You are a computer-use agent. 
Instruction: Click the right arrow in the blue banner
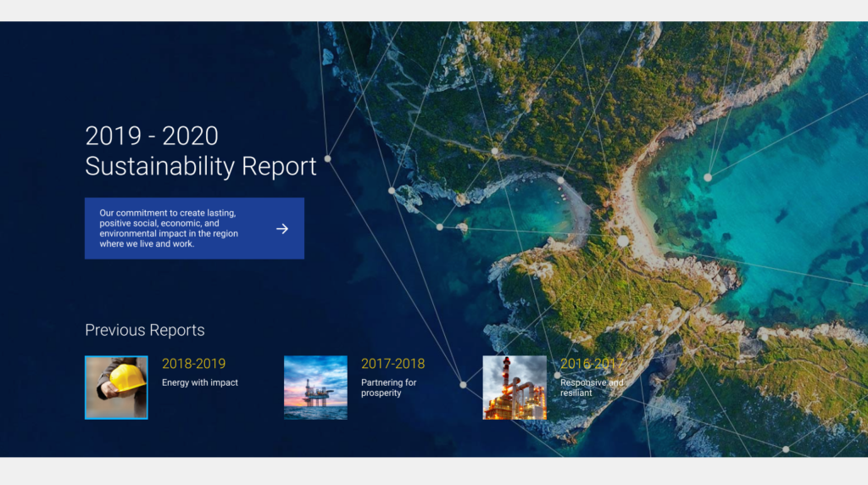[282, 228]
